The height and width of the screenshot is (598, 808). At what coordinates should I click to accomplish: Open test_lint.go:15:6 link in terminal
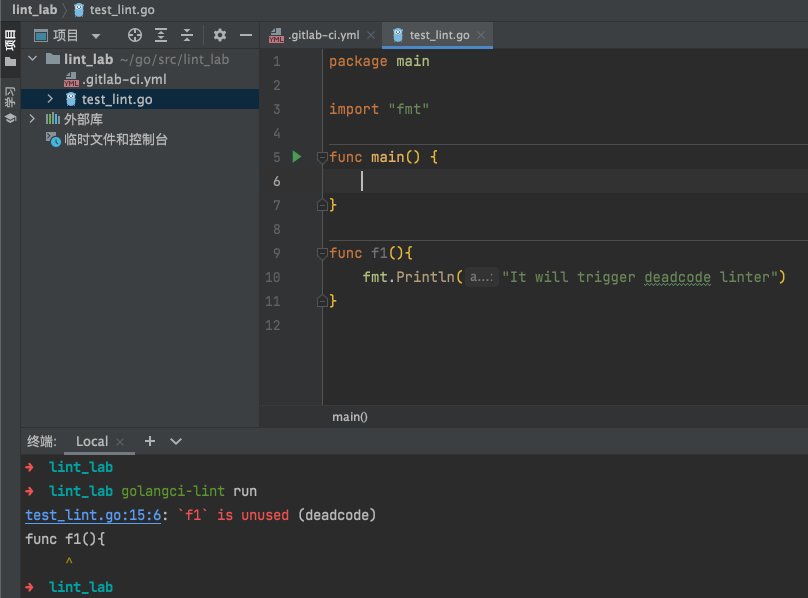click(x=91, y=515)
